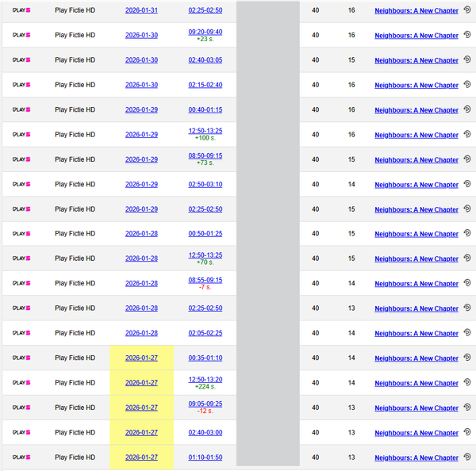
Task: Select the 12:50-13:20 time link
Action: [x=205, y=379]
